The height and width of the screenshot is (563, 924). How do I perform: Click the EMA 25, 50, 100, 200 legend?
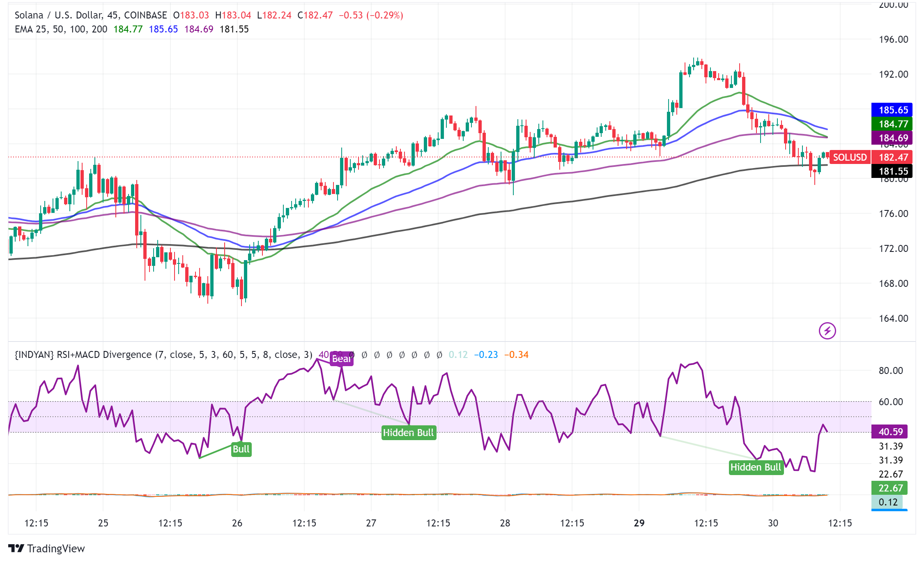coord(61,29)
